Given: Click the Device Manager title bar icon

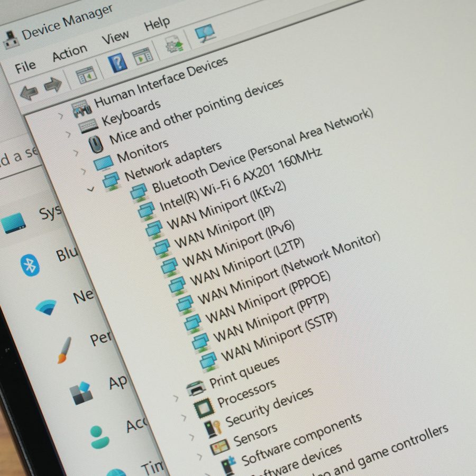Looking at the screenshot, I should click(x=11, y=40).
